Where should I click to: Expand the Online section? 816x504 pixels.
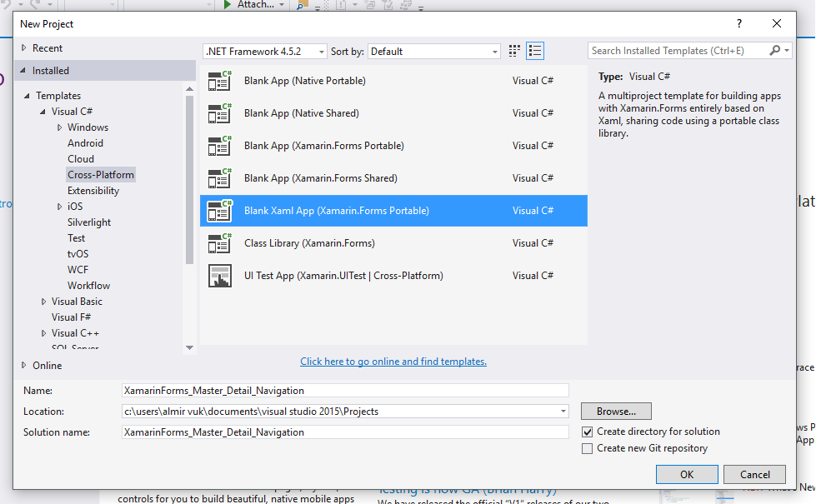pos(24,366)
